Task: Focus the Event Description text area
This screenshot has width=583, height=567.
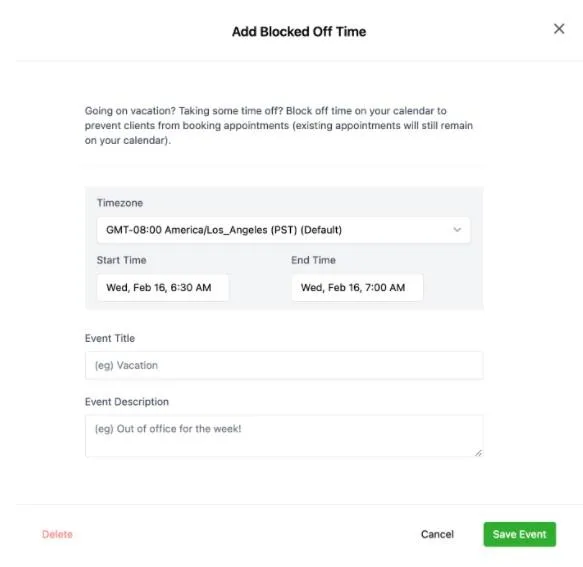Action: 284,436
